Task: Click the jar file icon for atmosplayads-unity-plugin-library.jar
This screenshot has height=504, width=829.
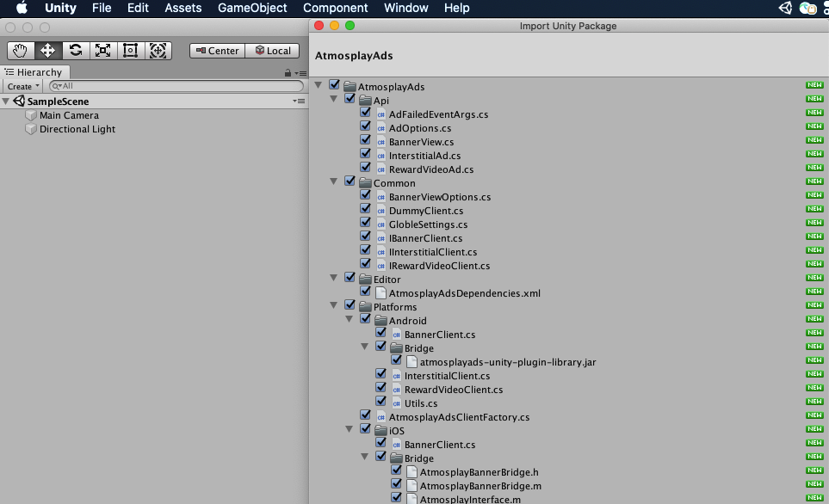Action: coord(411,362)
